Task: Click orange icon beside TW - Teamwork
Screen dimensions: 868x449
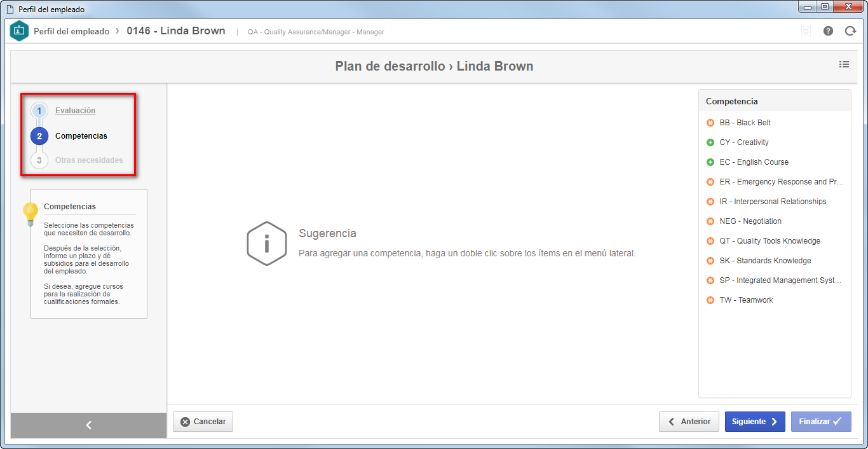Action: tap(710, 300)
